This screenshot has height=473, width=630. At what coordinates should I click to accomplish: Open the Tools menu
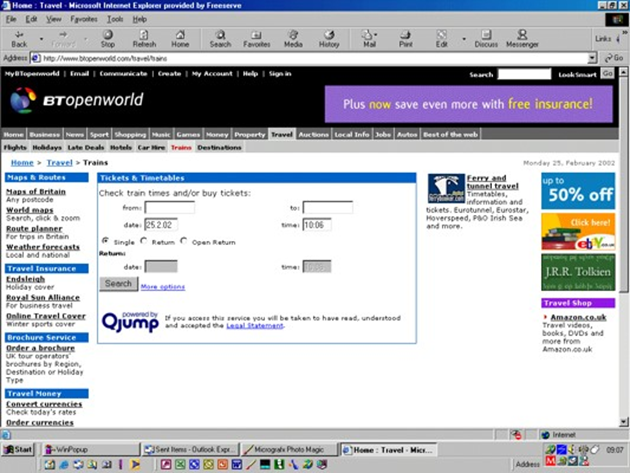[x=115, y=19]
